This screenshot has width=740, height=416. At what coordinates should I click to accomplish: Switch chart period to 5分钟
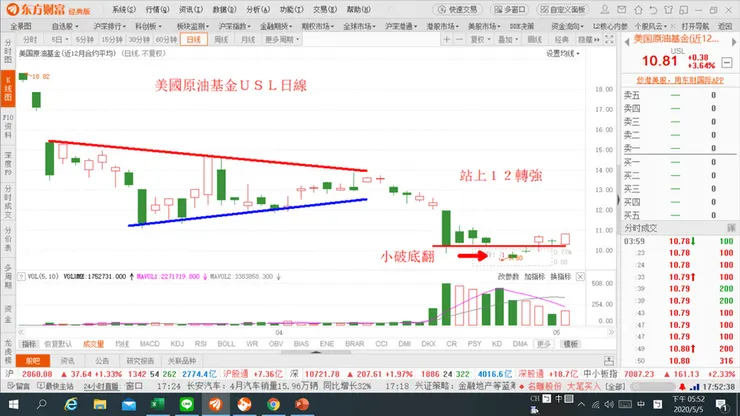[x=85, y=40]
